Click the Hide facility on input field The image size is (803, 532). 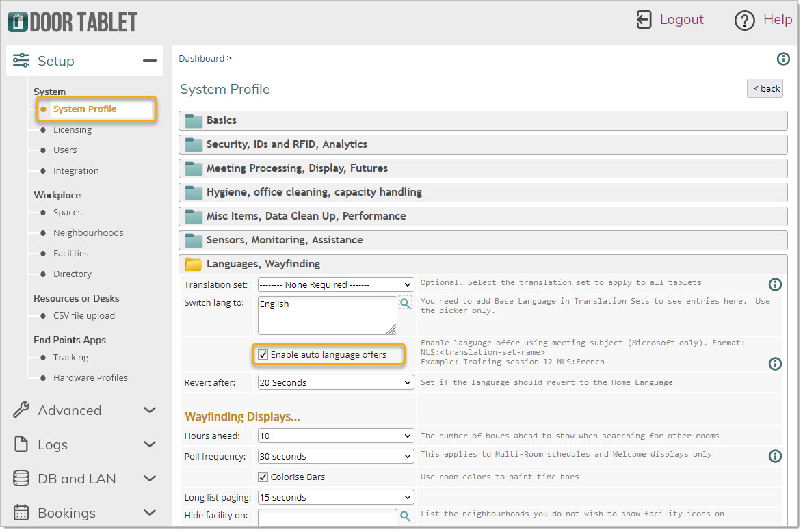click(x=327, y=517)
